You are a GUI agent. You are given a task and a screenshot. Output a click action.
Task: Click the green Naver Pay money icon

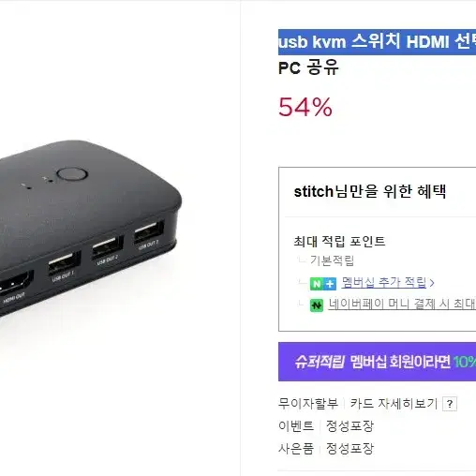click(x=317, y=305)
